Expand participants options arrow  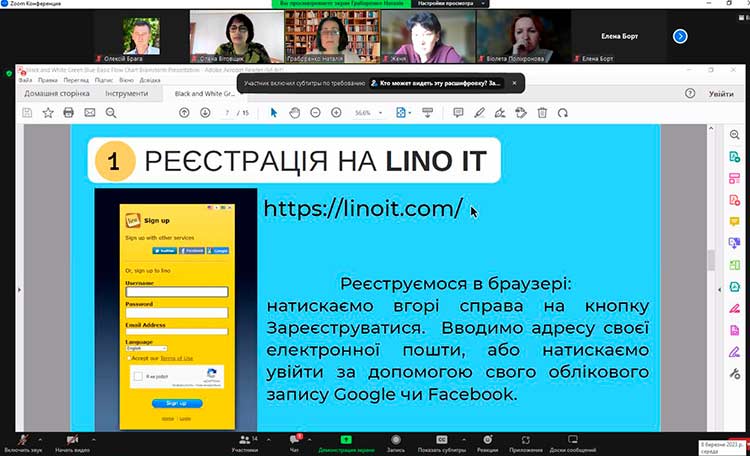pyautogui.click(x=268, y=439)
